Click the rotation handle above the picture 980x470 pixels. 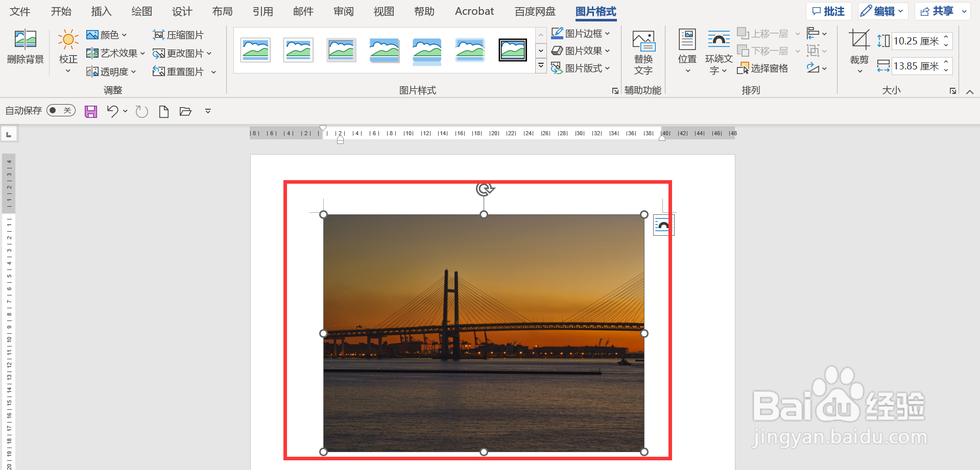click(x=484, y=189)
